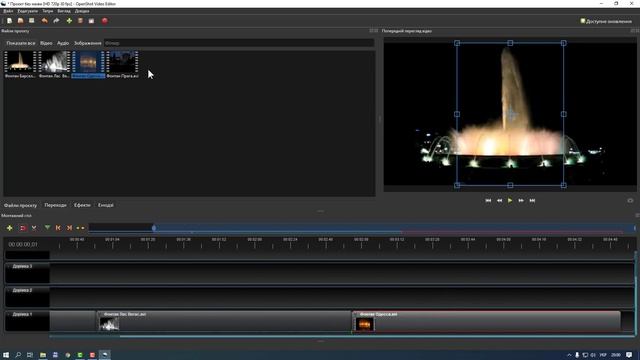
Task: Save current frame with camera icon
Action: [x=630, y=200]
